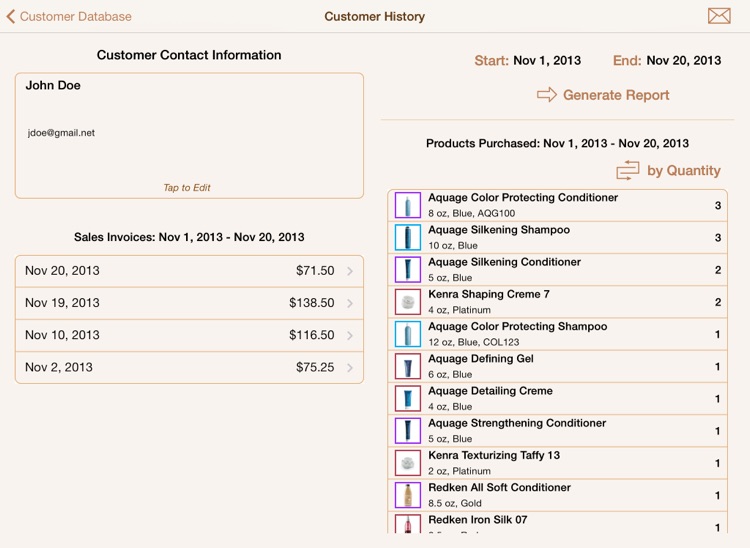Select Aquage Strengthening Conditioner name
This screenshot has height=548, width=750.
[x=517, y=423]
